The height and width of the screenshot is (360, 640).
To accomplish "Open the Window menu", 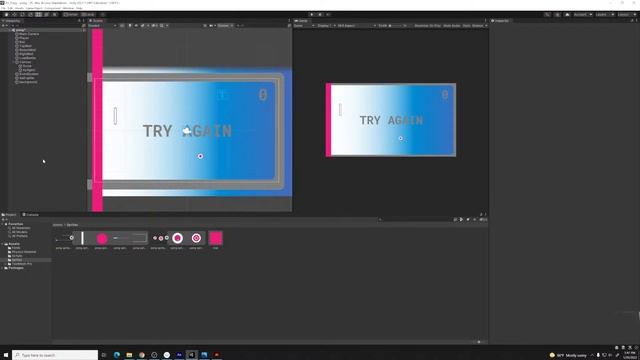I will 68,8.
